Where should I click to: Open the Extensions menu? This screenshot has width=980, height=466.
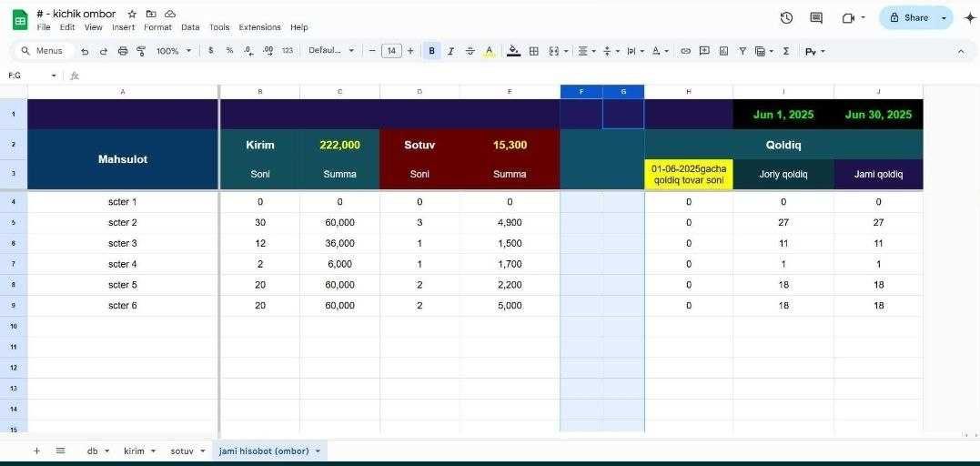[260, 27]
